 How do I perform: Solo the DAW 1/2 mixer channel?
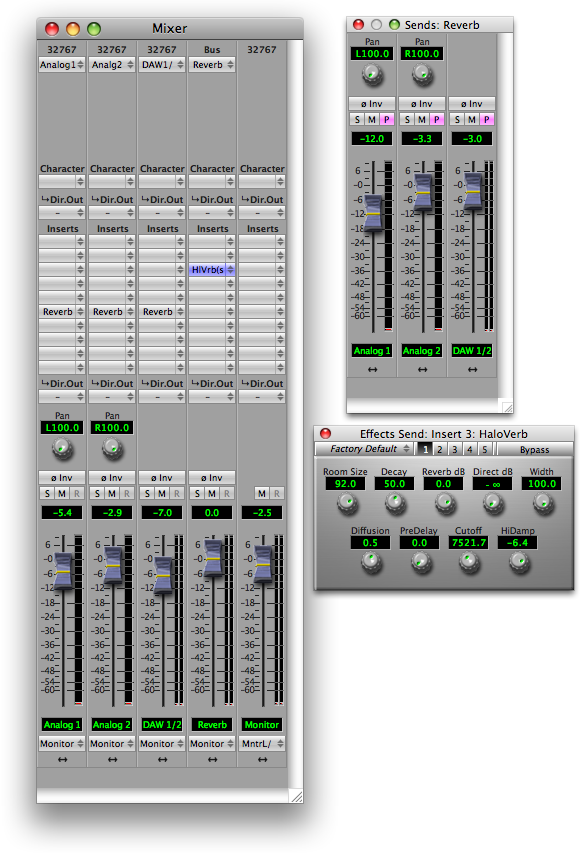pyautogui.click(x=147, y=493)
